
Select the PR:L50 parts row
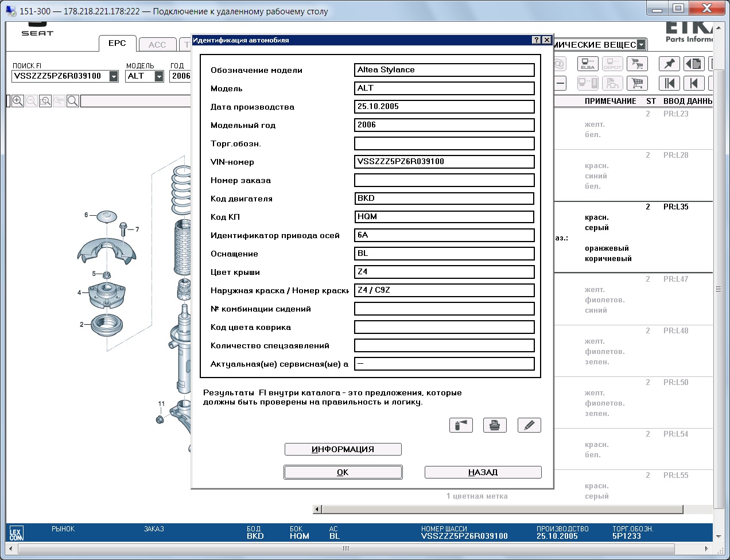coord(633,403)
